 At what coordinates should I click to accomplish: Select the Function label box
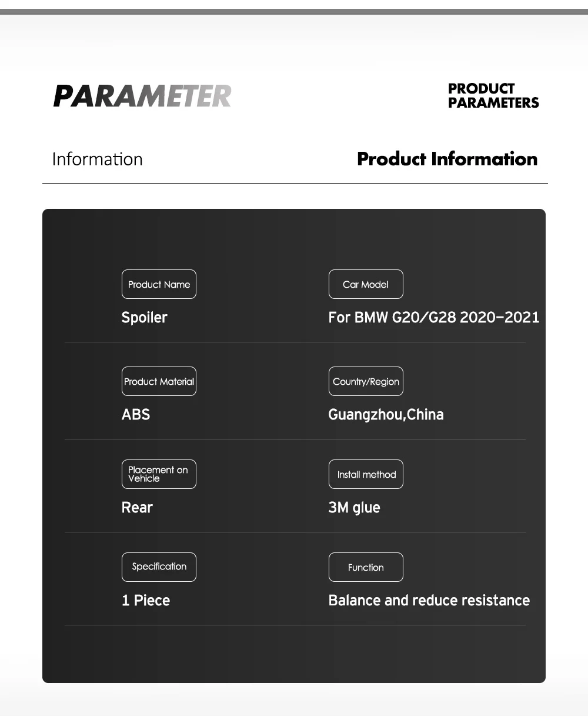[366, 567]
